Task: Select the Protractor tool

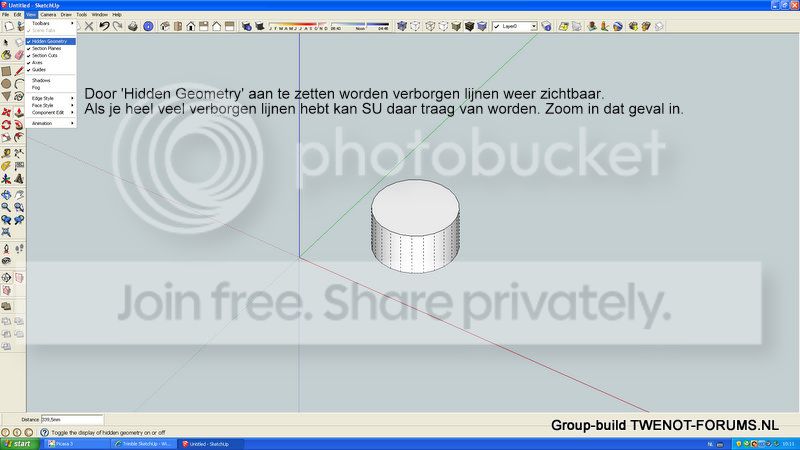Action: tap(6, 166)
